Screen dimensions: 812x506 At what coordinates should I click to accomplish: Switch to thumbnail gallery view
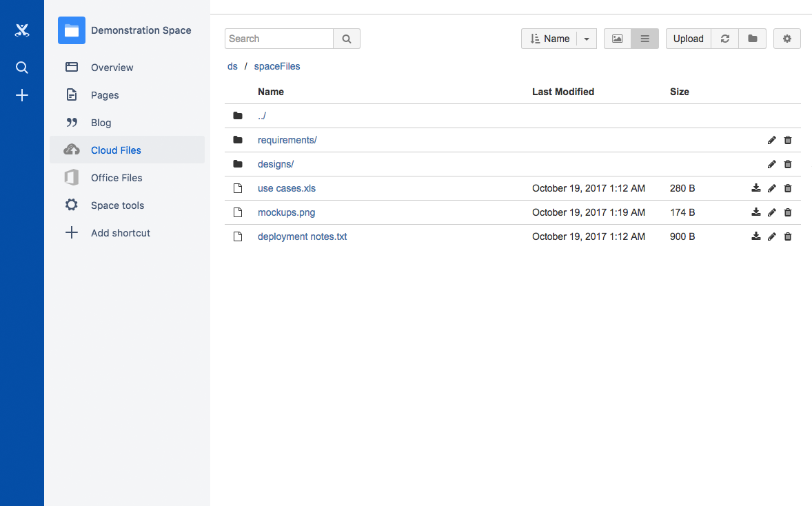[x=618, y=39]
